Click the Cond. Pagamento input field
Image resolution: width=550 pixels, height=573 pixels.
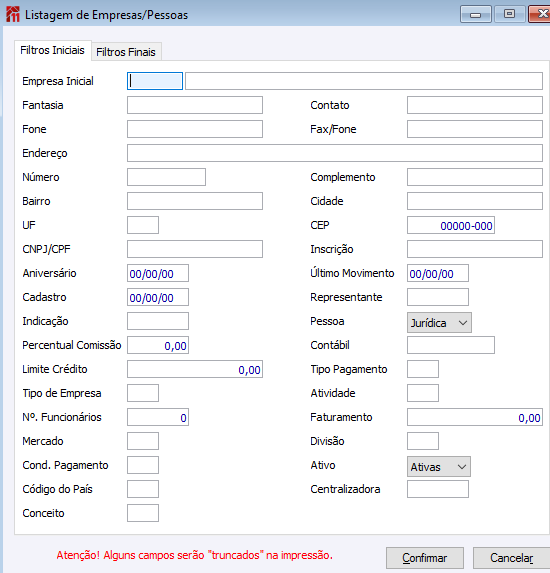coord(143,465)
